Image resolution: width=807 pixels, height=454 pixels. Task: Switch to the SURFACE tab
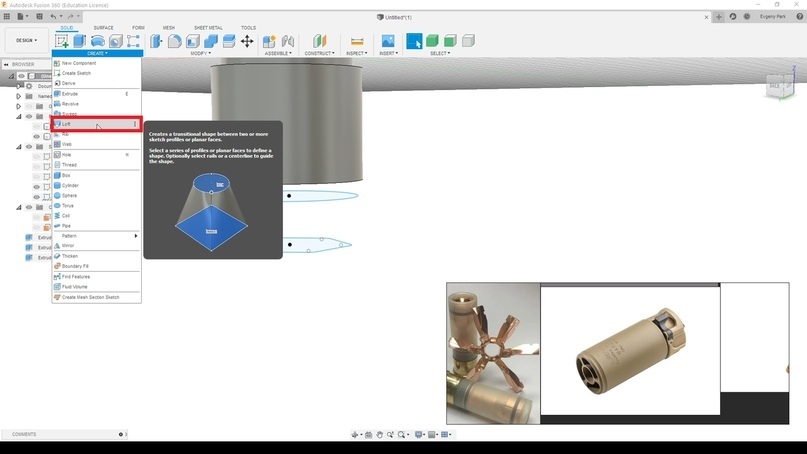point(103,28)
